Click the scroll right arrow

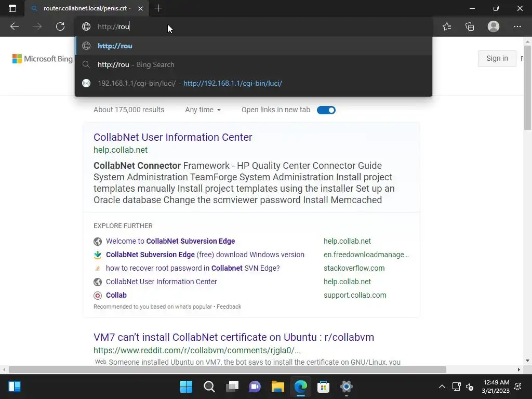pos(518,369)
